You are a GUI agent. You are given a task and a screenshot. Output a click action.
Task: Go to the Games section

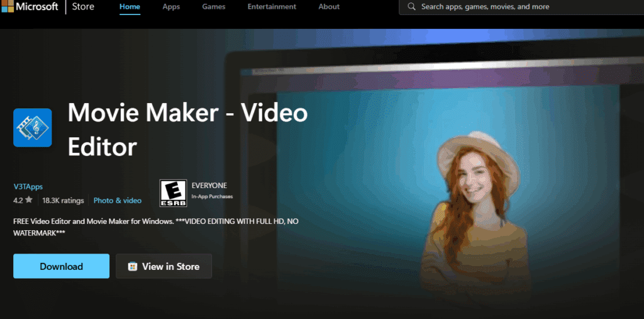tap(214, 7)
